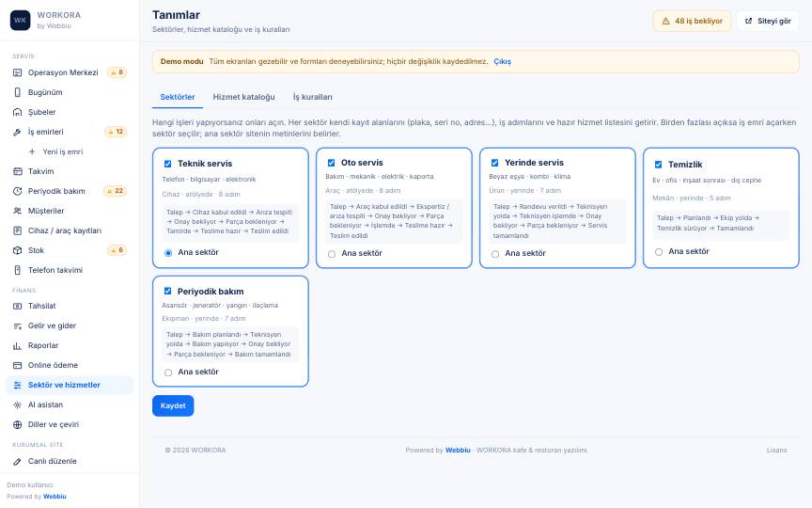Click 'Beyaz eşya · kombi · klima' text
Screen dimensions: 812x508
tap(530, 176)
